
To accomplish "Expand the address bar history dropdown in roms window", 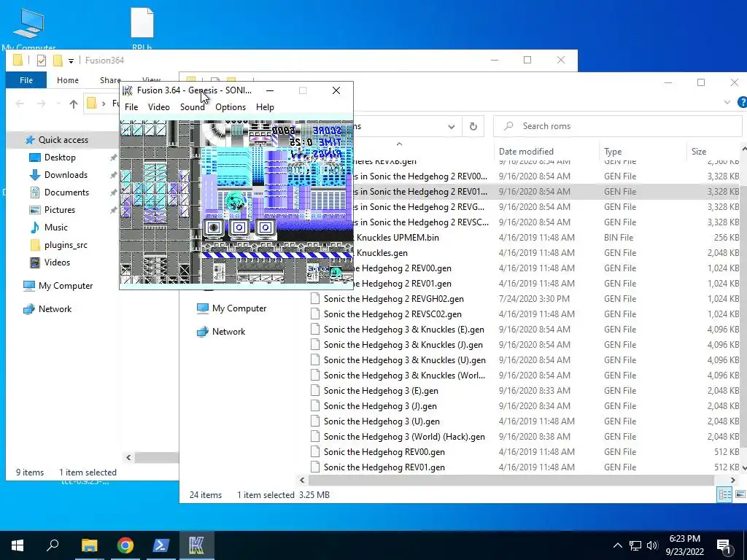I will click(x=451, y=127).
